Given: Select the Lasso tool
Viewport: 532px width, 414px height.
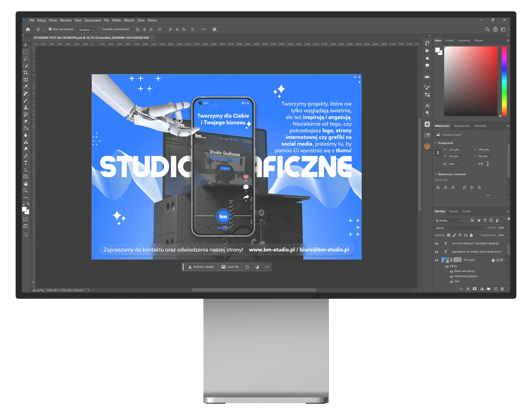Looking at the screenshot, I should pyautogui.click(x=26, y=59).
